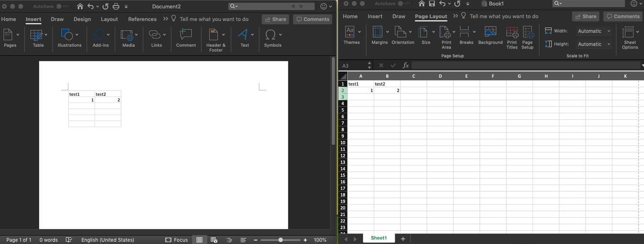This screenshot has width=644, height=244.
Task: Switch to Draft view in Word status bar
Action: pos(243,240)
